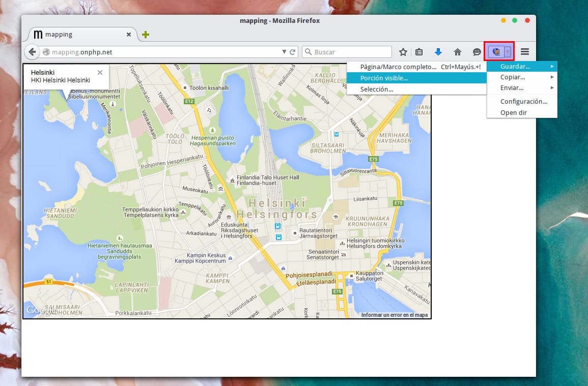Click the reading list clipboard icon

pyautogui.click(x=419, y=51)
